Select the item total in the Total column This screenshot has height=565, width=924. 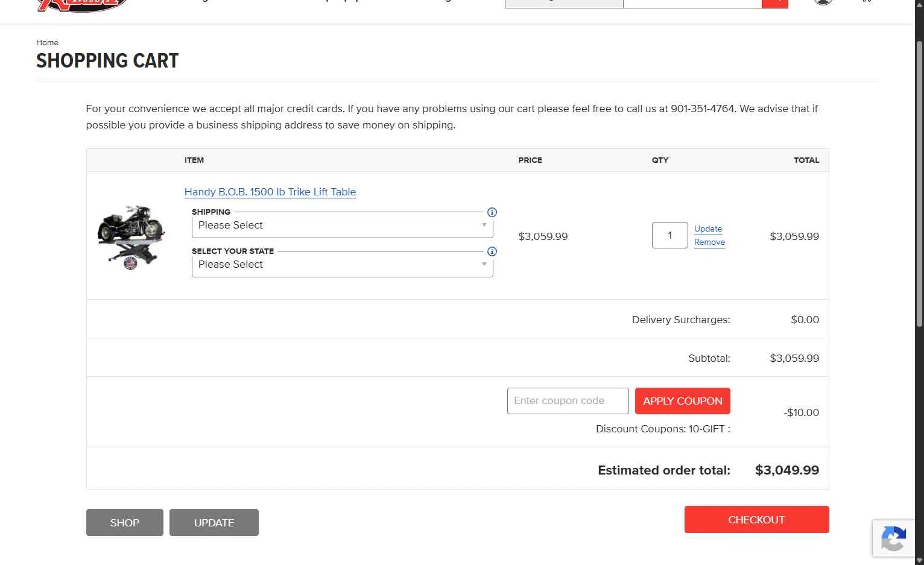tap(794, 236)
